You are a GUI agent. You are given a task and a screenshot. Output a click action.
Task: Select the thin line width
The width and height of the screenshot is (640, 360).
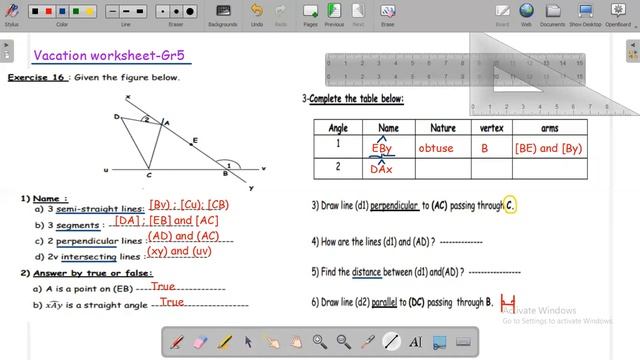tap(113, 11)
